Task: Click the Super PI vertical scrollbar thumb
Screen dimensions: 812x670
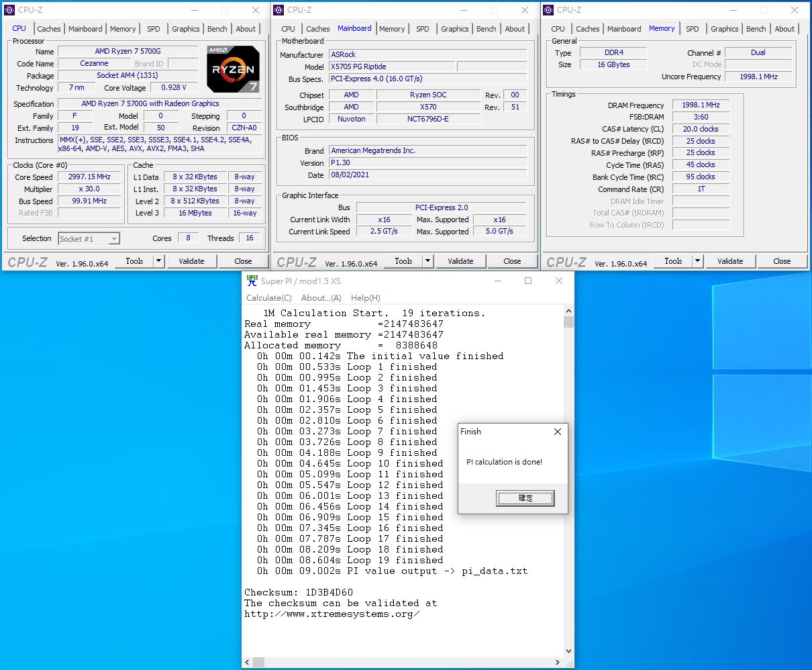Action: pyautogui.click(x=568, y=323)
